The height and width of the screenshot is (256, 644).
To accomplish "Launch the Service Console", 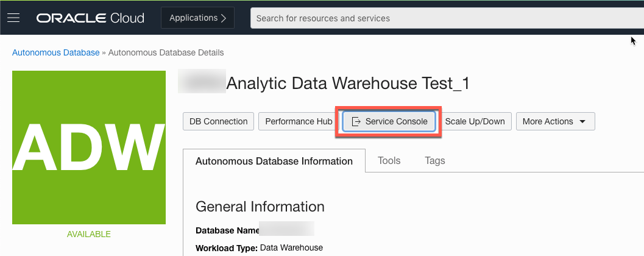I will [389, 121].
